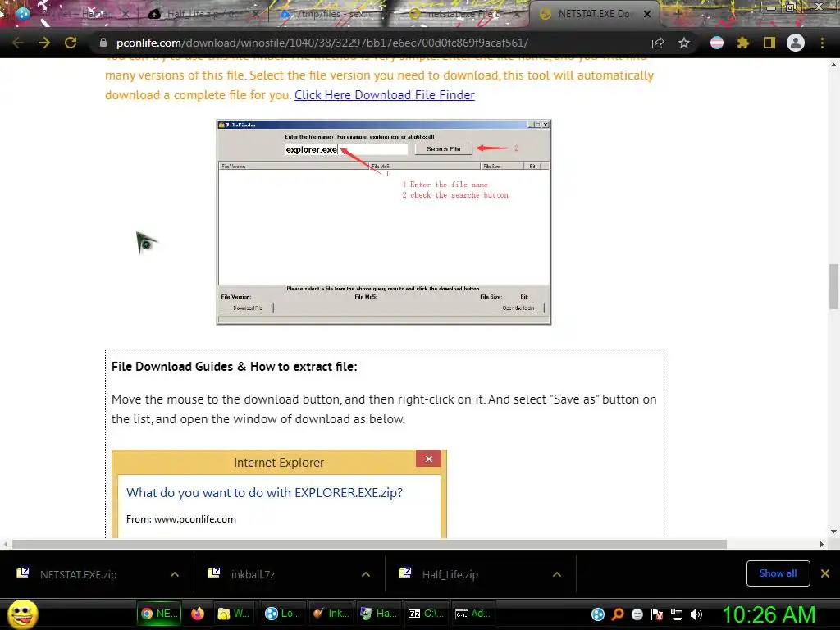Click Show all downloads
The width and height of the screenshot is (840, 630).
click(x=778, y=573)
